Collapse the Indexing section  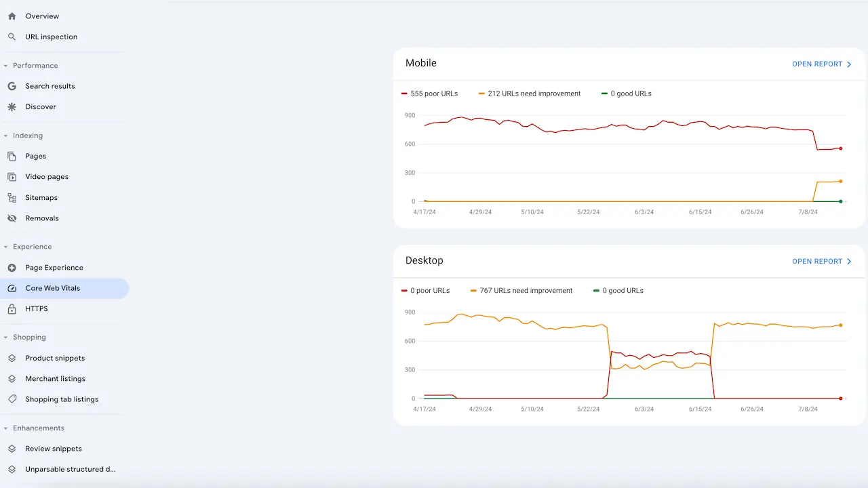[5, 136]
